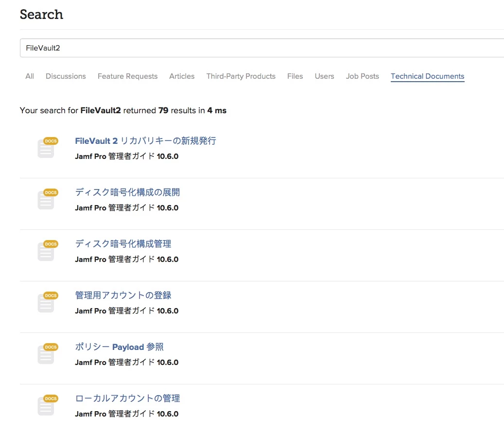This screenshot has height=434, width=504.
Task: Open the Discussions tab
Action: pyautogui.click(x=66, y=76)
